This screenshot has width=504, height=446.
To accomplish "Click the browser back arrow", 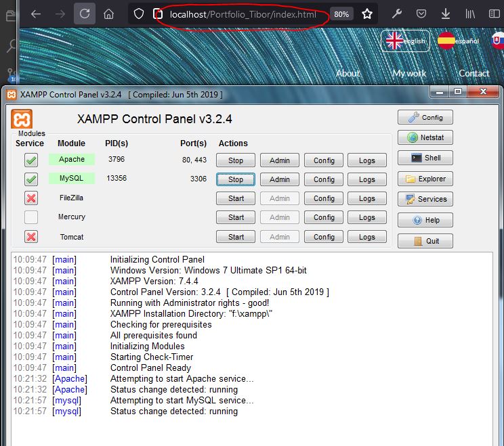I will (36, 14).
